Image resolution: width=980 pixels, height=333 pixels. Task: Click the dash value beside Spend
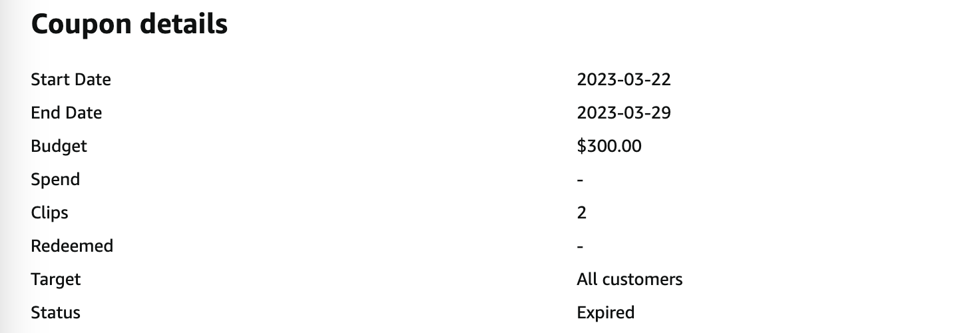581,180
